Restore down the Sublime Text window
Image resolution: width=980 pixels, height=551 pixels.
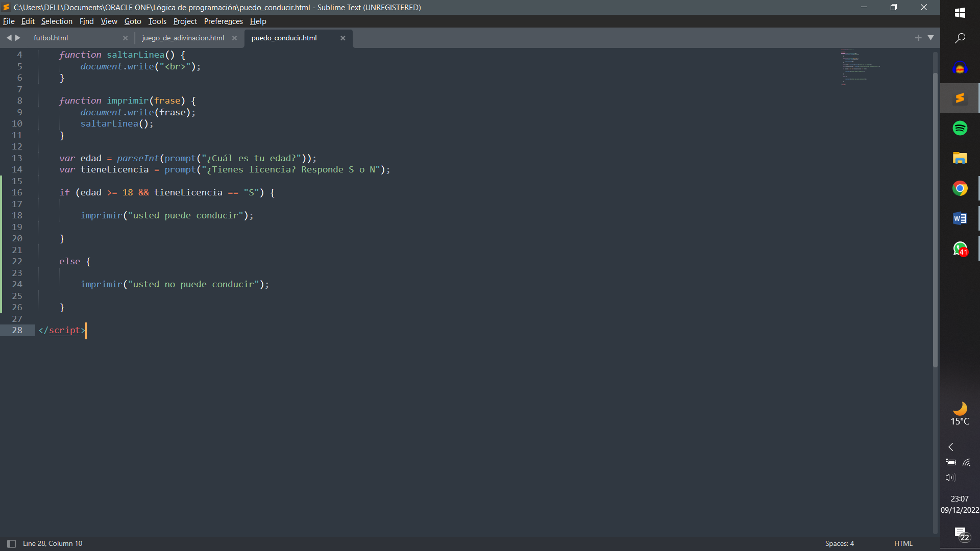[x=894, y=7]
